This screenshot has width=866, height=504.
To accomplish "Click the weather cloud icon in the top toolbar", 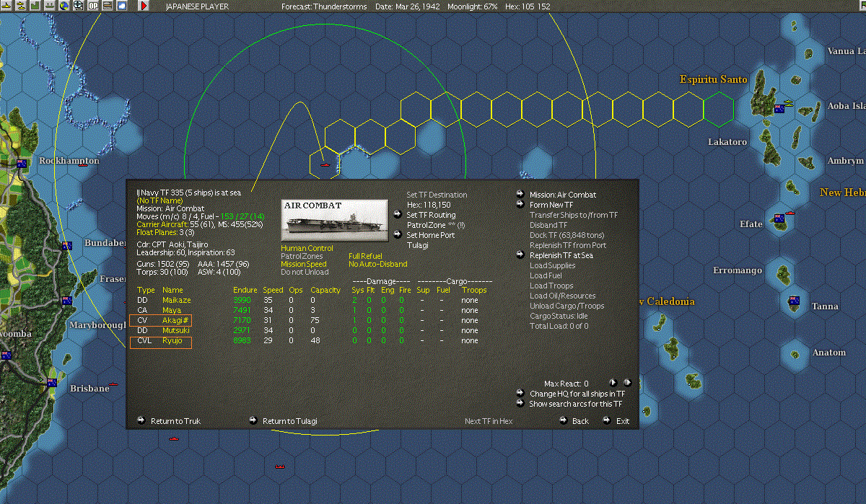I will 122,6.
